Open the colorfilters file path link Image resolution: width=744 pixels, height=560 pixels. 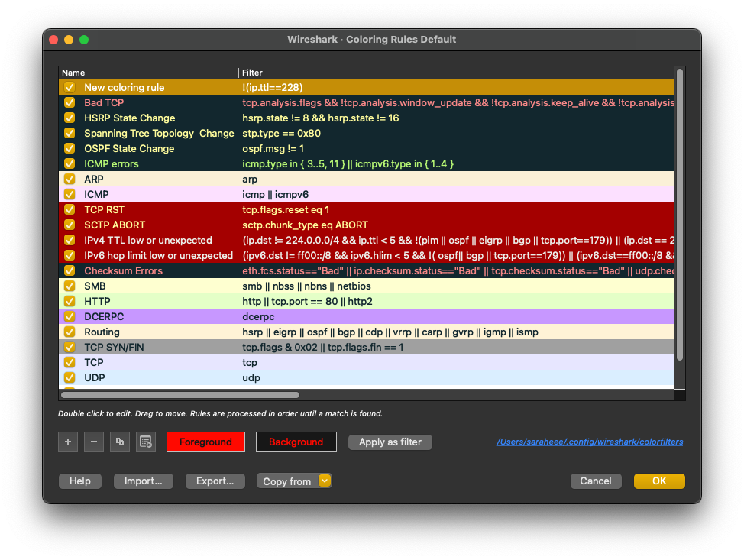(590, 442)
